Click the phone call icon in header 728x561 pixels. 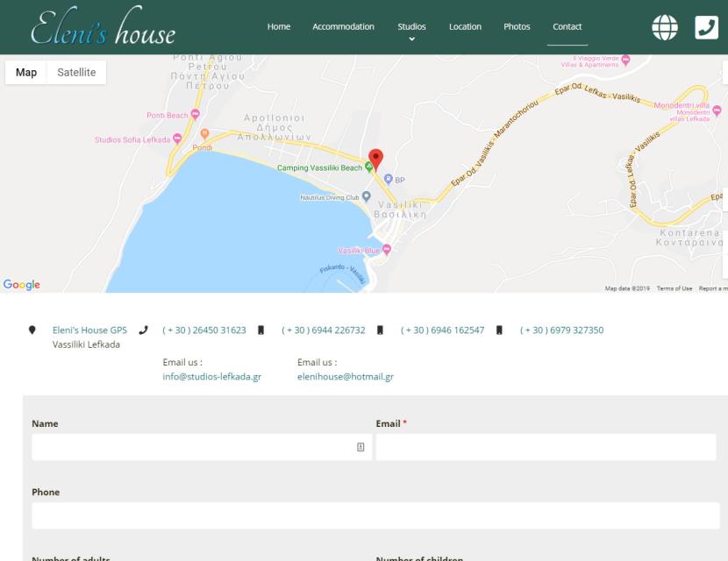pos(706,27)
